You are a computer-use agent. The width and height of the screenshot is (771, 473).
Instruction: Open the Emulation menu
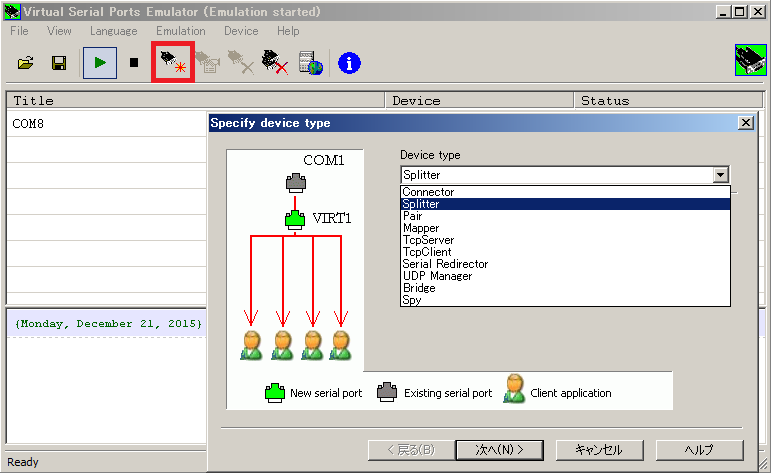pyautogui.click(x=180, y=31)
